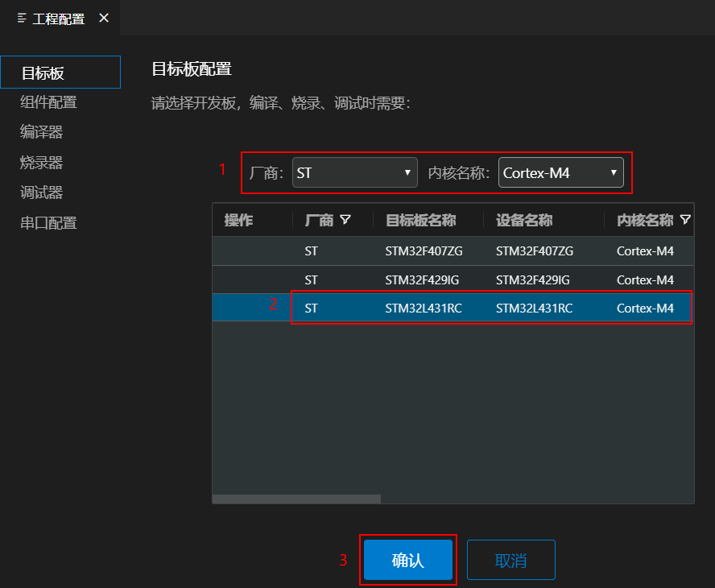This screenshot has height=588, width=715.
Task: Filter the 厂商 column with funnel icon
Action: [x=345, y=220]
